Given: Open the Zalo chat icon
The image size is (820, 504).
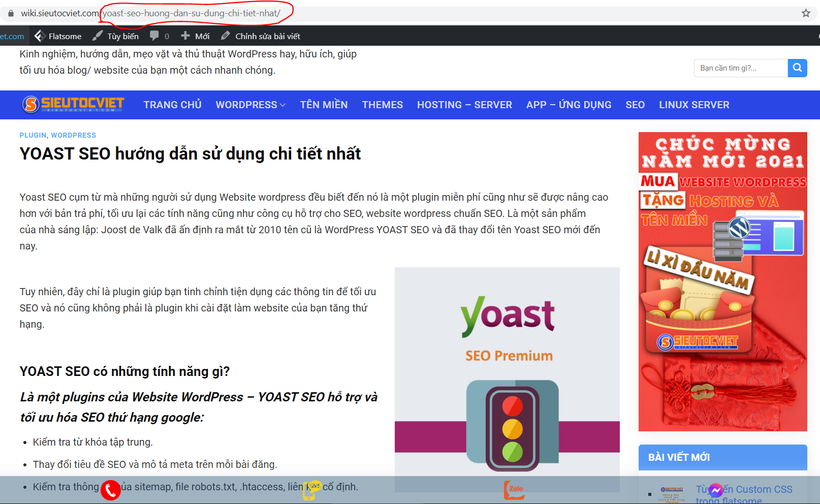Looking at the screenshot, I should [x=514, y=489].
